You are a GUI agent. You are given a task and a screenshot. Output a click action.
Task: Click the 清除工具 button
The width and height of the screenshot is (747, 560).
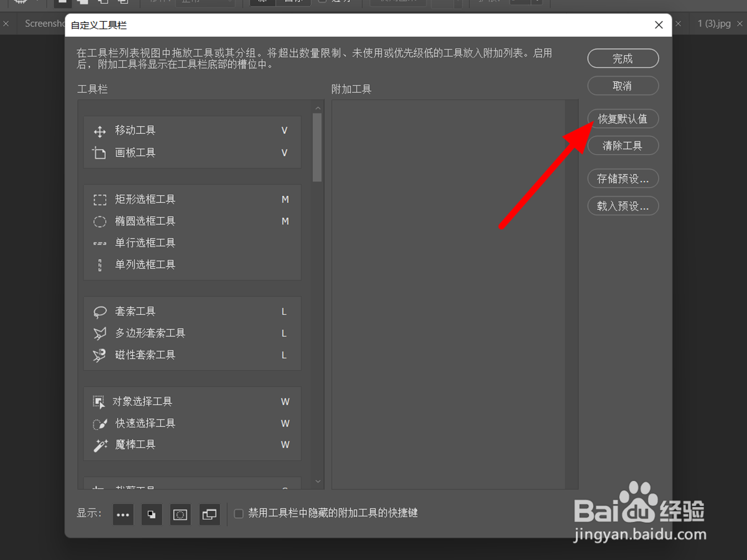coord(623,146)
